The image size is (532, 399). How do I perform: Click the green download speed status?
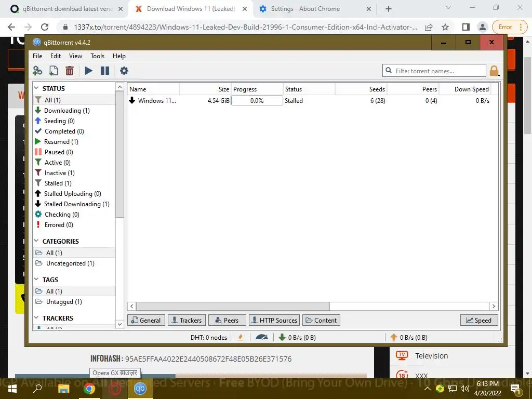(297, 337)
